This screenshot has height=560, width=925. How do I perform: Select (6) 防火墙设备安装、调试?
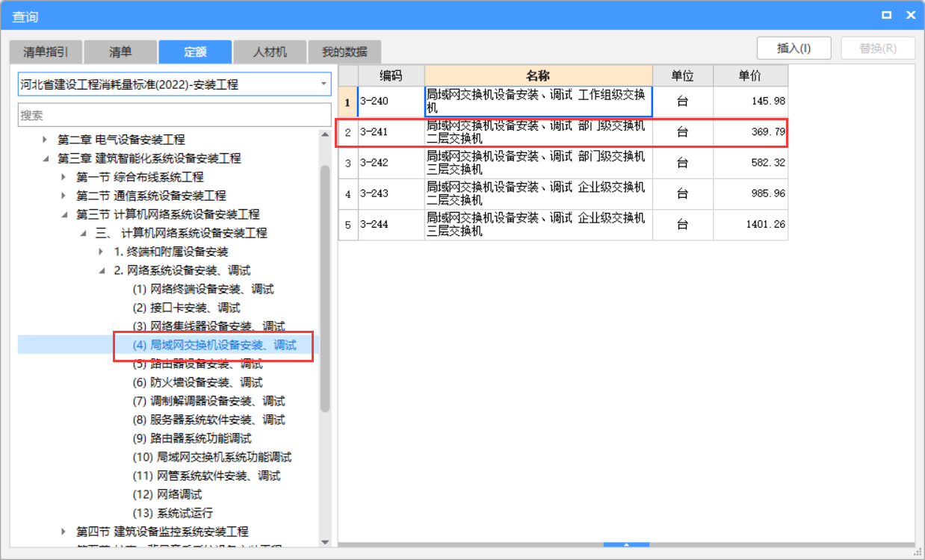[197, 382]
